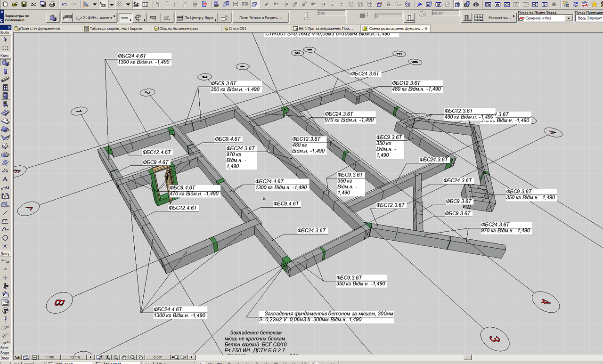Switch to the 'ЕН.1 Про затвердження Пор...' tab
The width and height of the screenshot is (603, 364).
325,28
